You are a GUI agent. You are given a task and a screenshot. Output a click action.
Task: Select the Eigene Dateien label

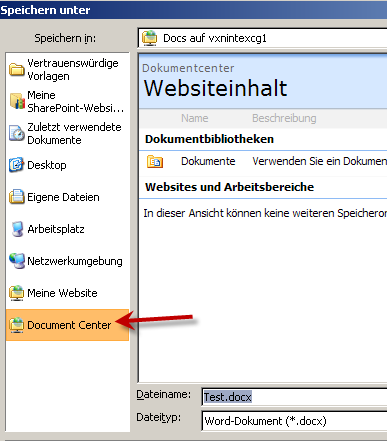tap(63, 197)
